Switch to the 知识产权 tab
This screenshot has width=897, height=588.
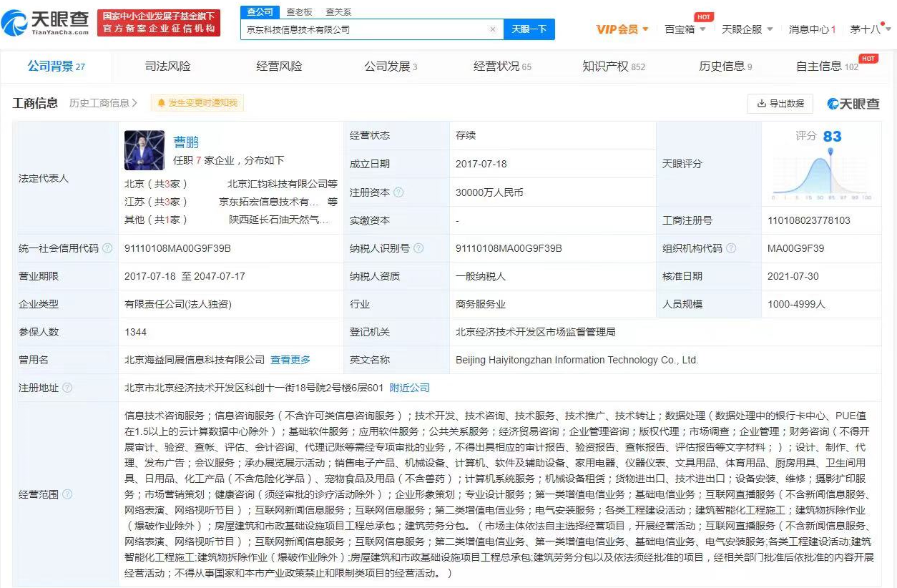pos(614,67)
